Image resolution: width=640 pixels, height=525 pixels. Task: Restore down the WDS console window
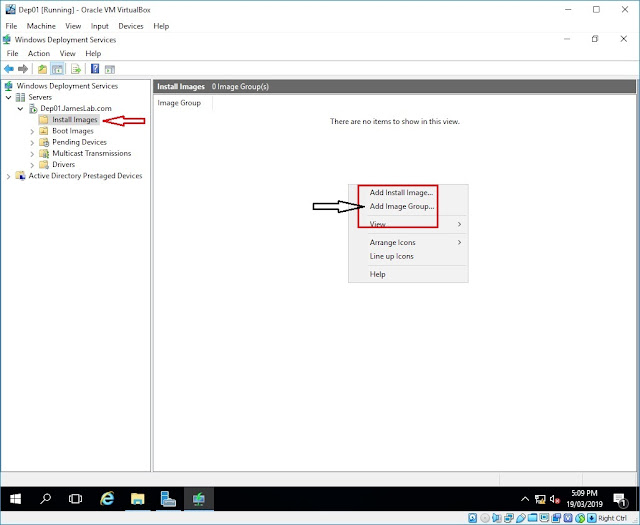[595, 39]
